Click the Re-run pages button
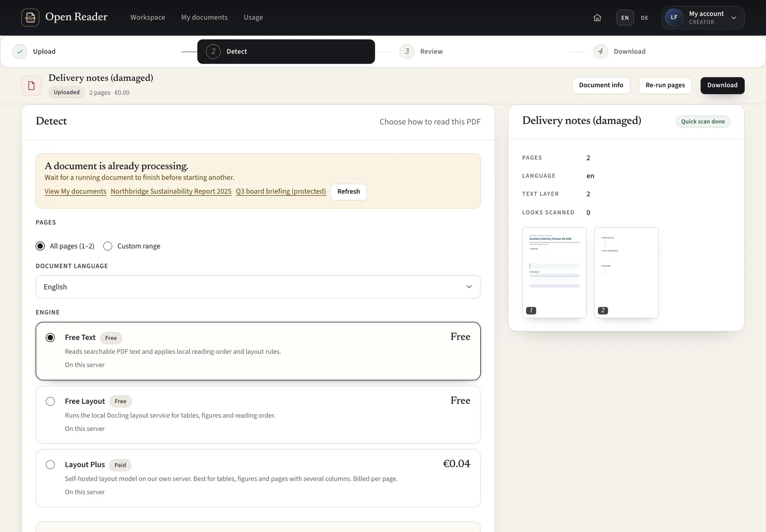 (665, 85)
